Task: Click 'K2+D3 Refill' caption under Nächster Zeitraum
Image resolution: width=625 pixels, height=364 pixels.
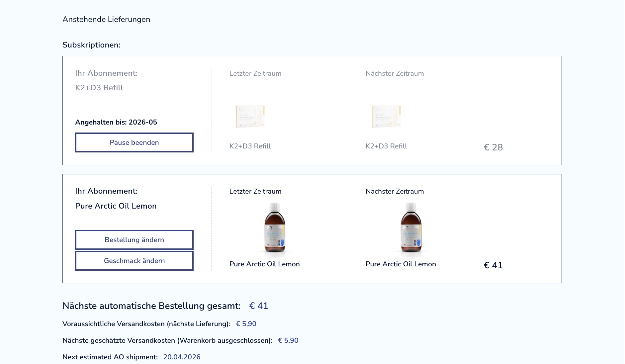Action: [x=386, y=146]
